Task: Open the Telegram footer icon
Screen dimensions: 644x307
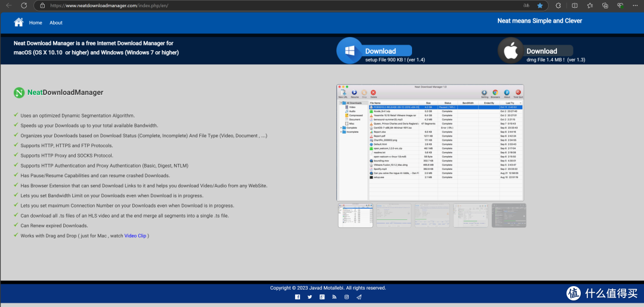Action: point(359,297)
